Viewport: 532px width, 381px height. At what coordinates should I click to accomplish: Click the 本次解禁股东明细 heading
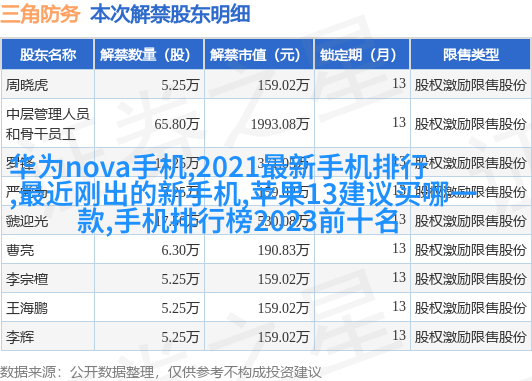(170, 14)
